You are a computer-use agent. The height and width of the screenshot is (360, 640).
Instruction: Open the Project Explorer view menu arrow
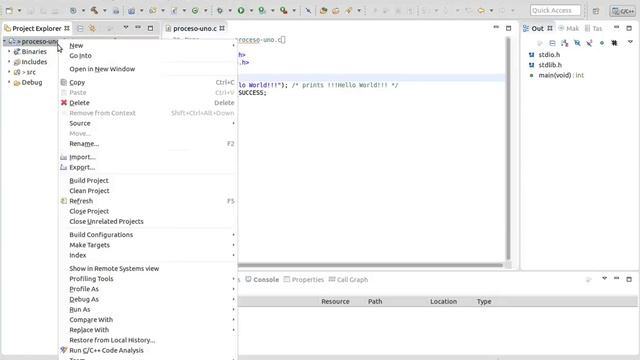(126, 28)
